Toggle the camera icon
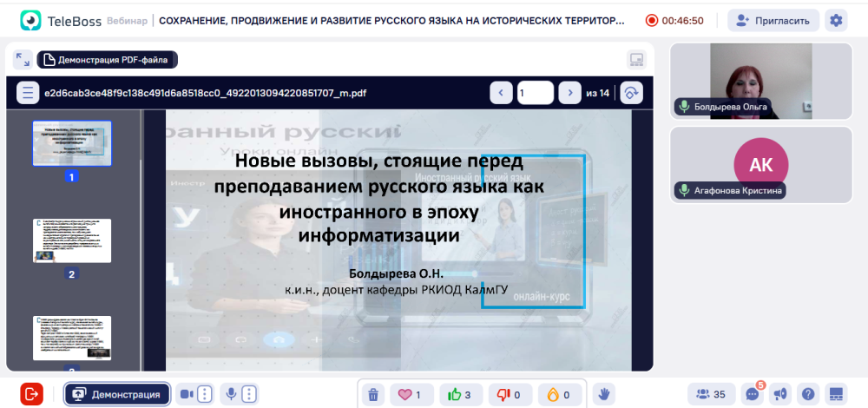The width and height of the screenshot is (868, 408). tap(187, 394)
